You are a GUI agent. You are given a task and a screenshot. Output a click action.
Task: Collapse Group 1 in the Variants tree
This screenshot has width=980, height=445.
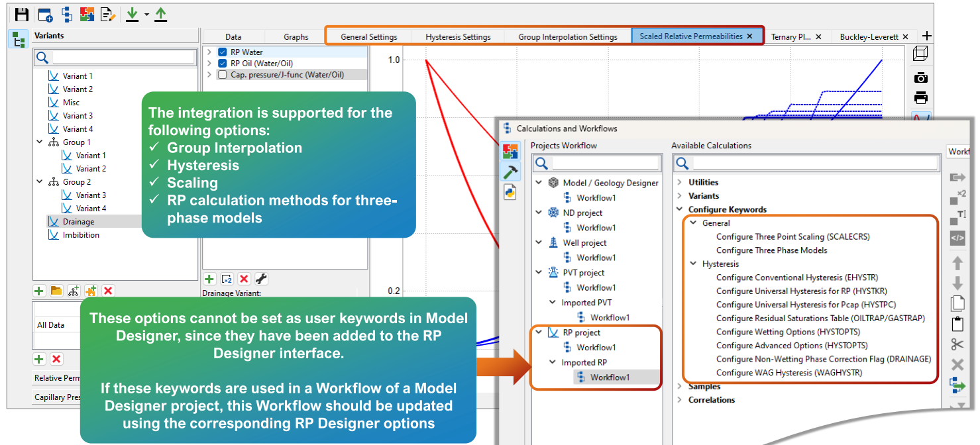pos(40,142)
